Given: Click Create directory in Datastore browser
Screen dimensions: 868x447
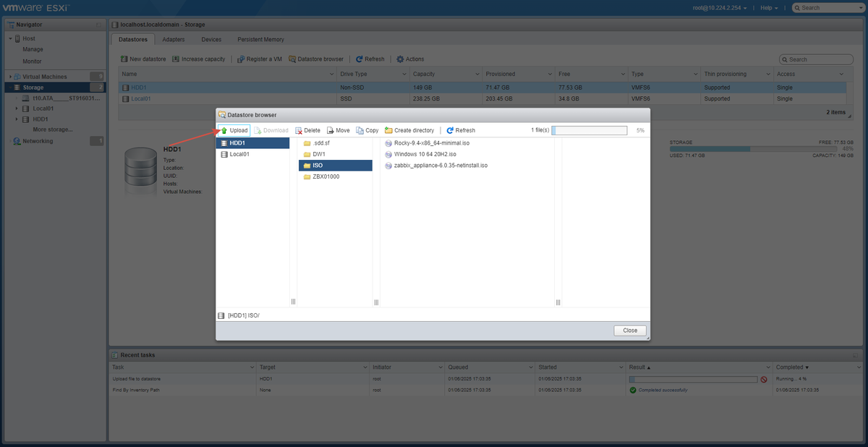Looking at the screenshot, I should [x=409, y=130].
